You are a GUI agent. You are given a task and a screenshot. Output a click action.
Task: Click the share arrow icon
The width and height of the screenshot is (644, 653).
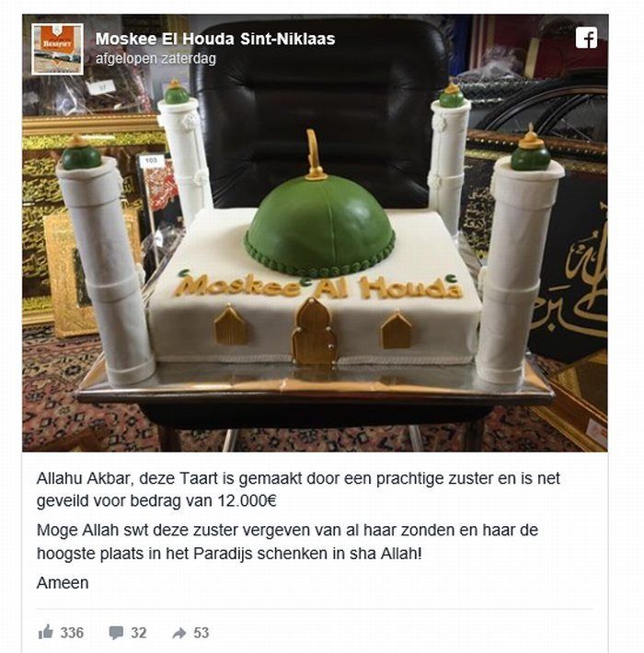tap(179, 633)
